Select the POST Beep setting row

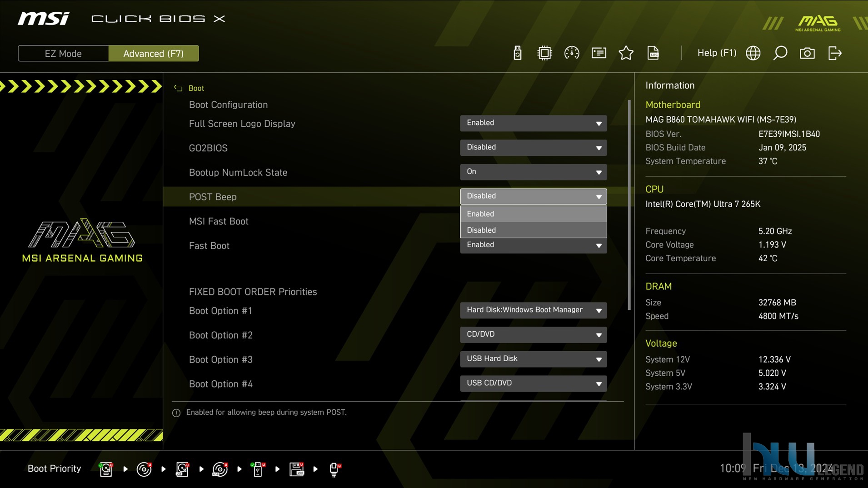398,197
